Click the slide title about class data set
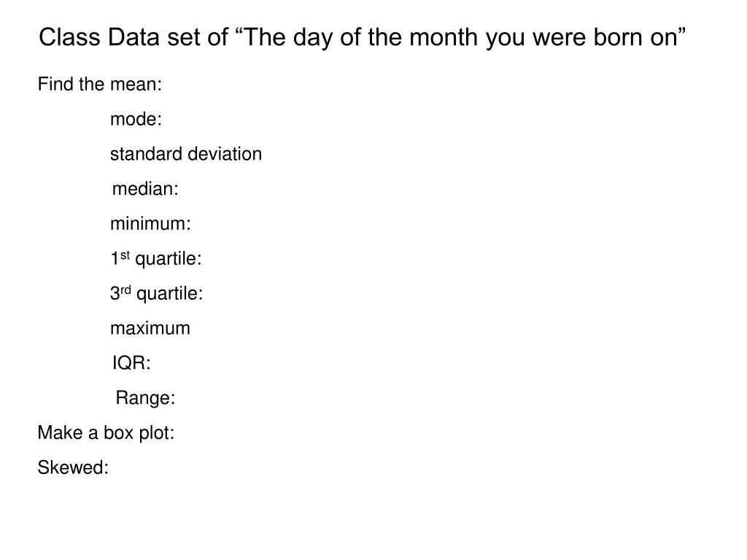The height and width of the screenshot is (560, 747). pyautogui.click(x=362, y=38)
